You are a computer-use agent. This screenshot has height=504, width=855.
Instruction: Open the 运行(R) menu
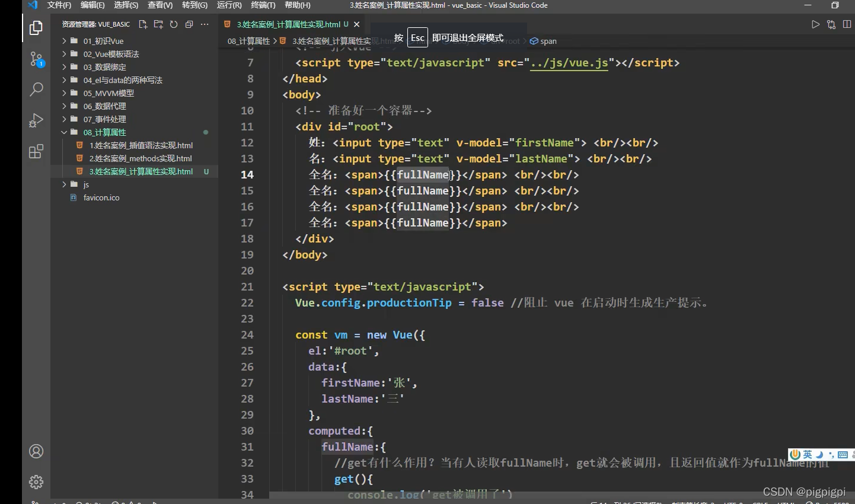229,5
